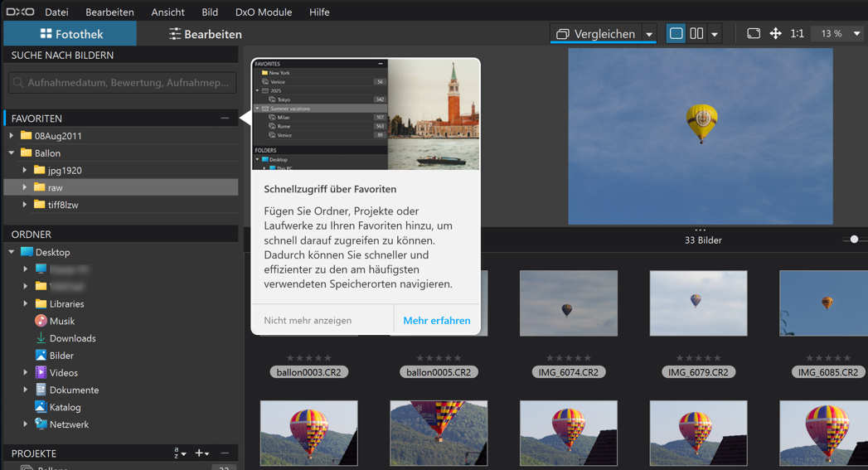Open the Vergleichen dropdown arrow
This screenshot has width=868, height=470.
(x=649, y=34)
